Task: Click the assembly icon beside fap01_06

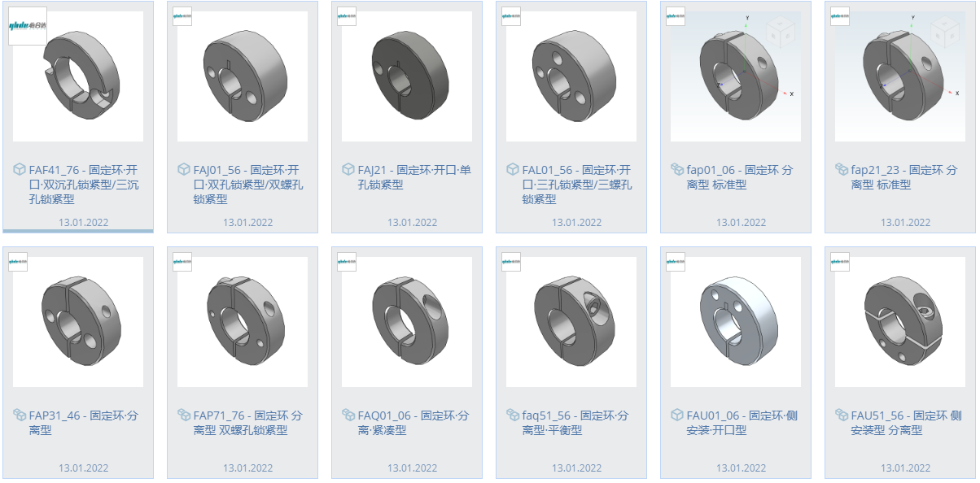Action: (677, 170)
